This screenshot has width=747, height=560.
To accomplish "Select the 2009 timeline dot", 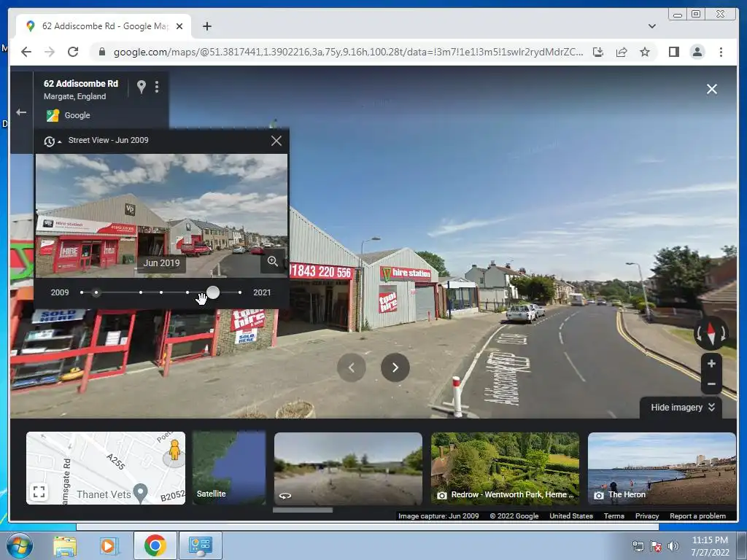I will coord(82,292).
